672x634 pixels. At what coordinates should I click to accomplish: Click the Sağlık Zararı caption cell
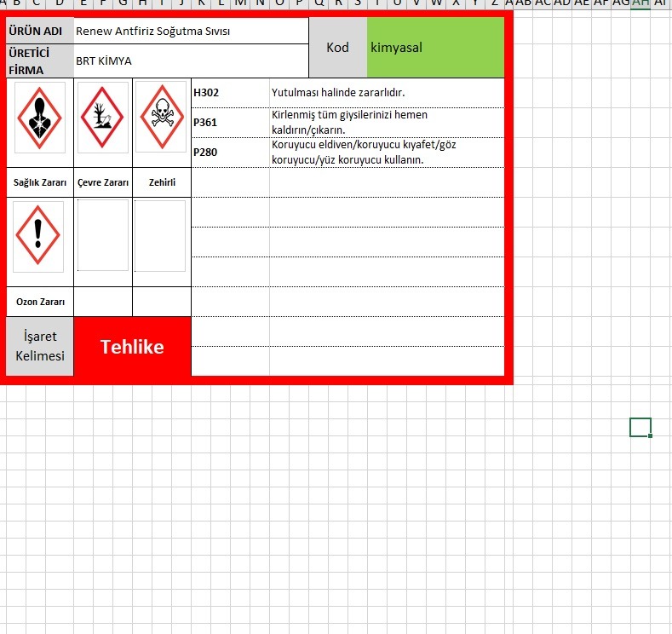click(x=40, y=182)
